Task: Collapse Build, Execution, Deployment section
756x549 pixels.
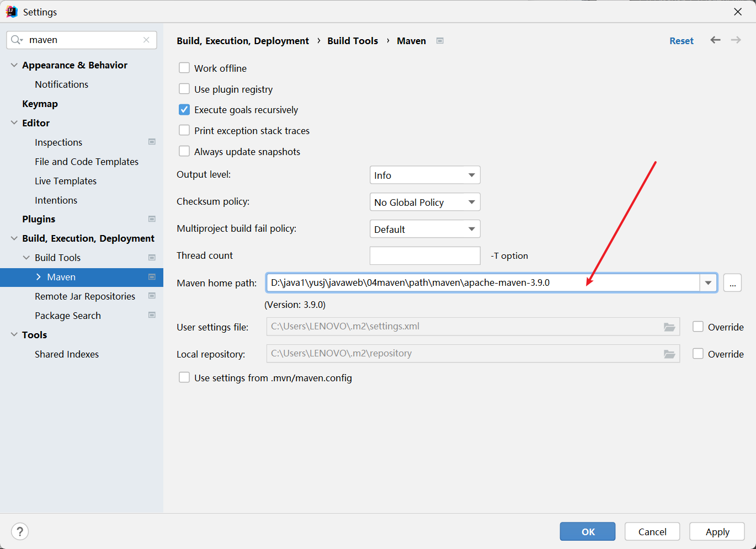Action: point(14,238)
